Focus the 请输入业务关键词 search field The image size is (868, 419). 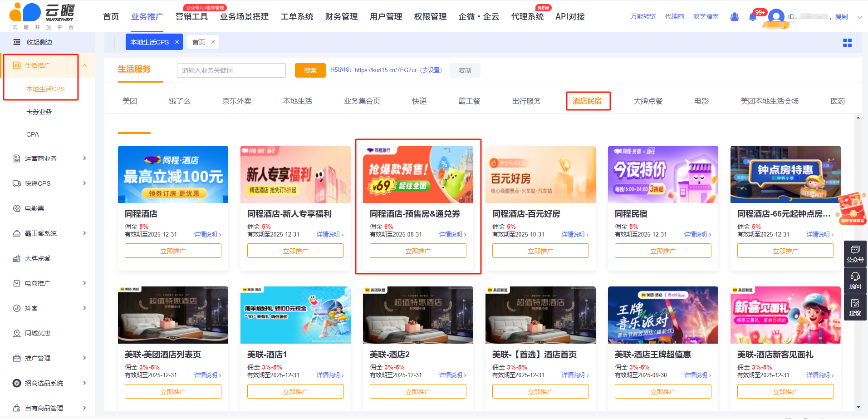pos(231,70)
